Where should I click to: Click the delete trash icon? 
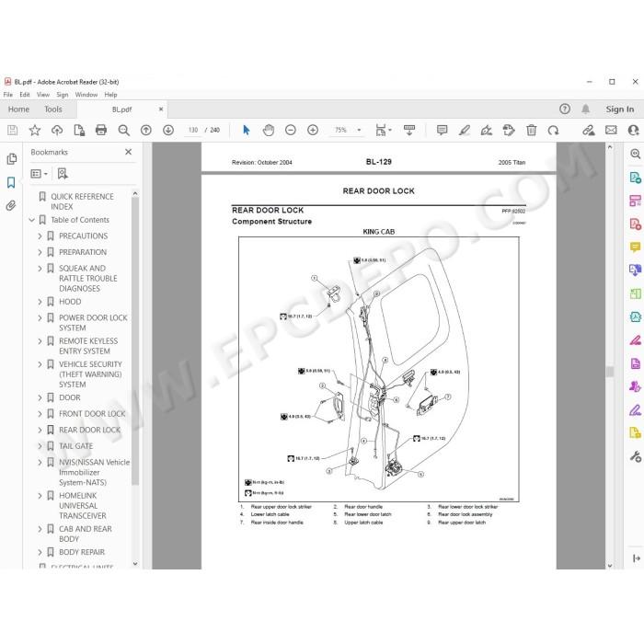[531, 131]
